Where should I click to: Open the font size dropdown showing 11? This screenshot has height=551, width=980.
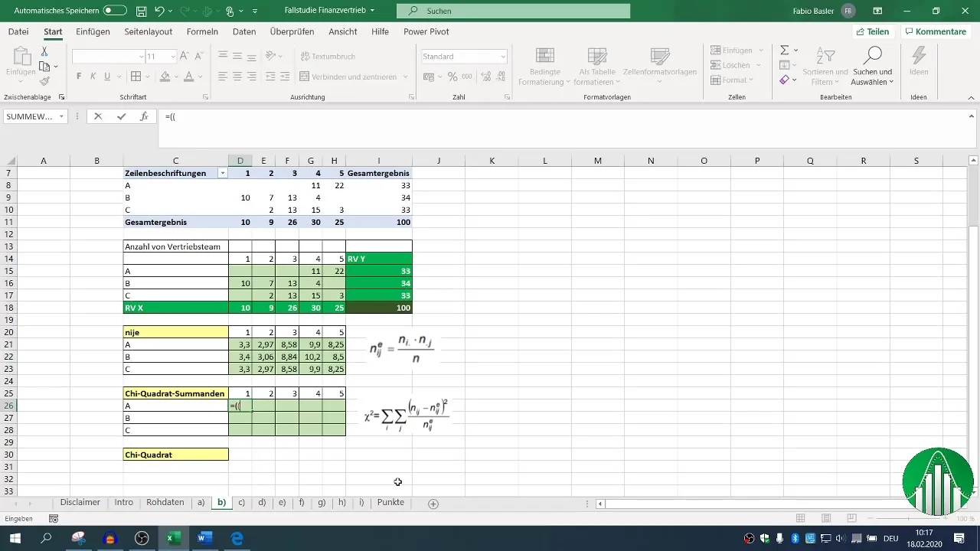point(173,57)
